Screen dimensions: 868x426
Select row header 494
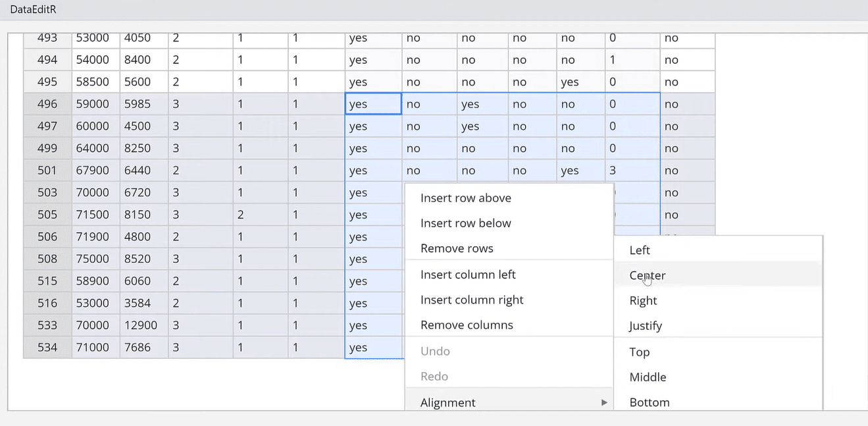(47, 60)
